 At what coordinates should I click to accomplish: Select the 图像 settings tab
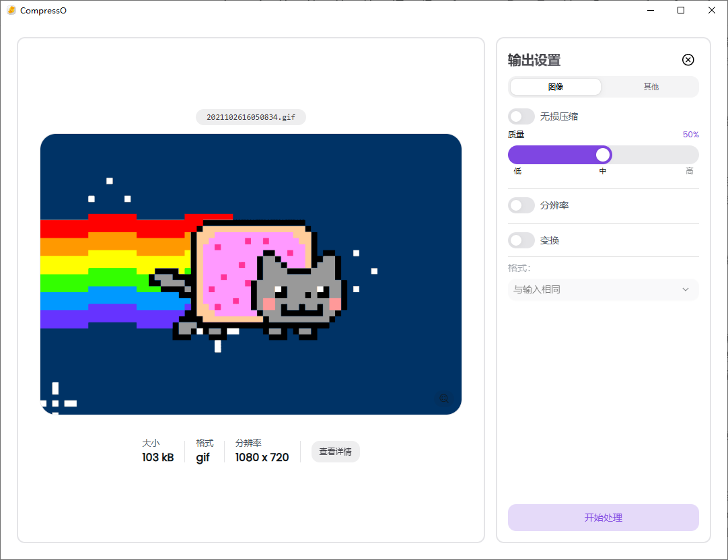pos(555,86)
